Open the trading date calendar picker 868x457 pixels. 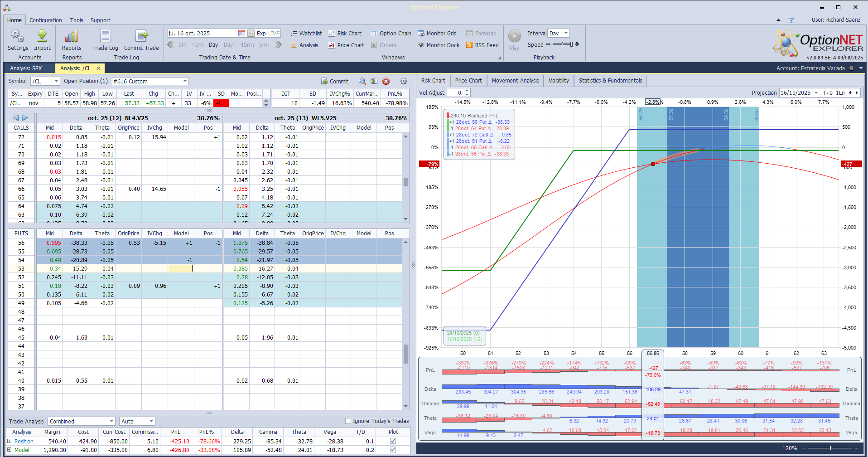pos(241,33)
